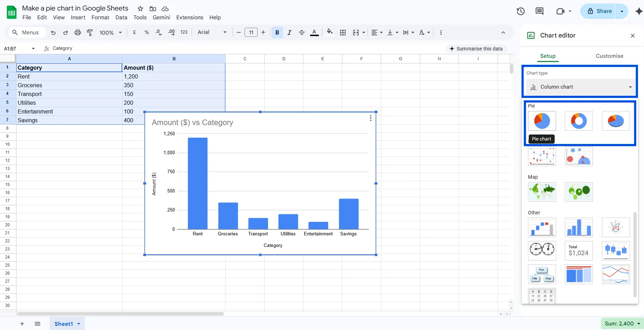Open the Fill colour picker
Viewport: 644px width, 330px height.
pyautogui.click(x=330, y=33)
